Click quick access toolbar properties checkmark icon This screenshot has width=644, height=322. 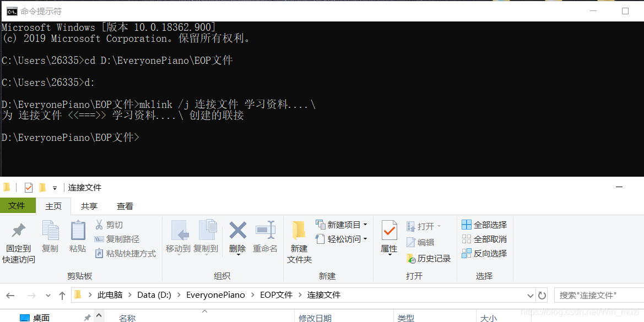click(28, 188)
